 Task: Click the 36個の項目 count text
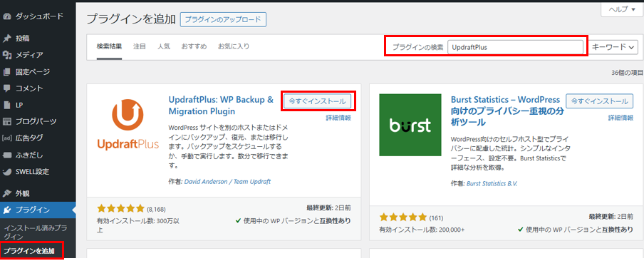coord(627,72)
